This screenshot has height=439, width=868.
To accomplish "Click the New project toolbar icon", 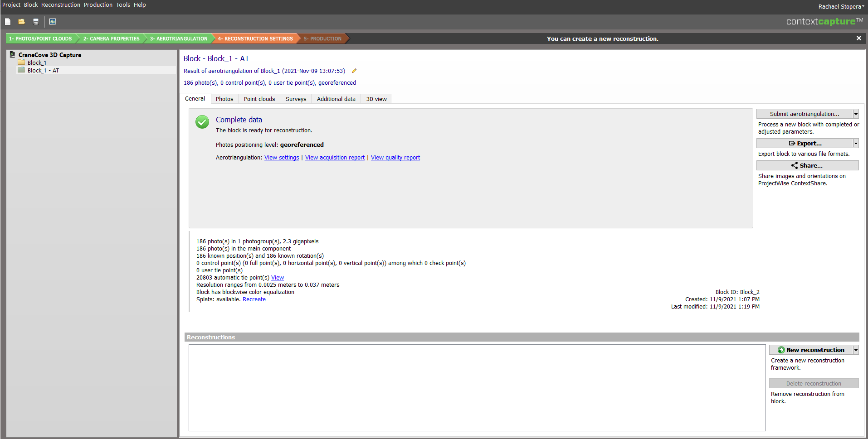I will (x=8, y=21).
